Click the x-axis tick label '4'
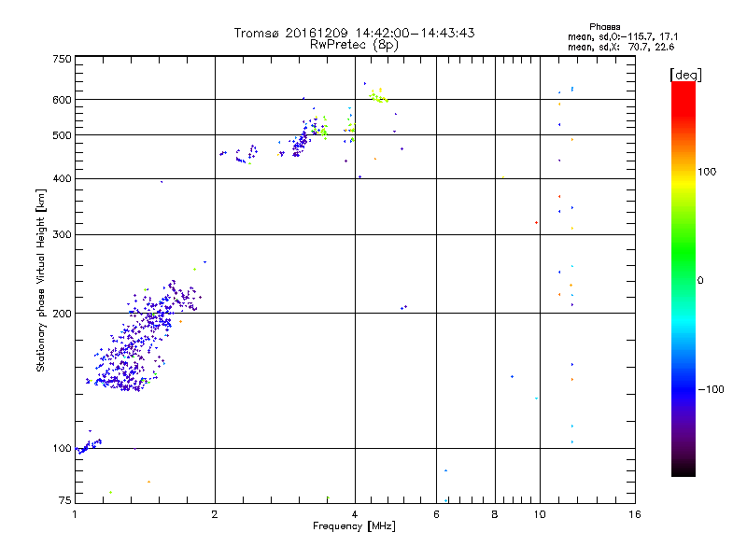Screen dimensions: 747x560 coord(355,514)
